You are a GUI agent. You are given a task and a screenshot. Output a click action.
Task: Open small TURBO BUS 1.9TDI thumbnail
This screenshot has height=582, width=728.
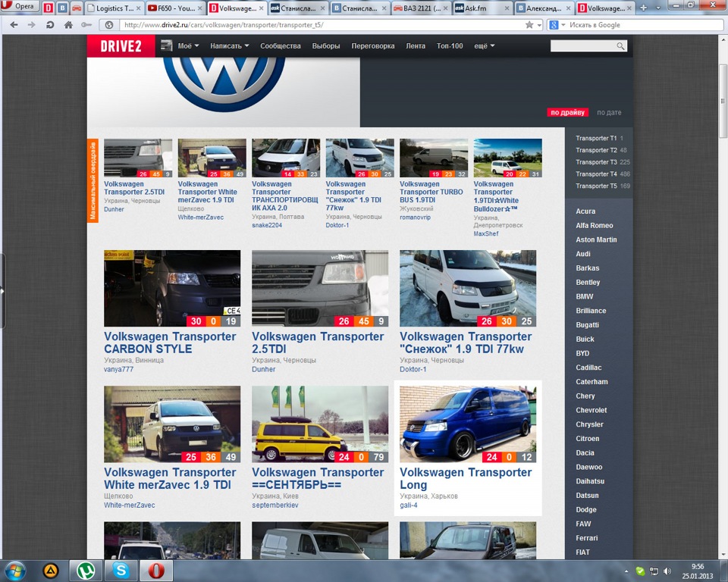[x=434, y=158]
